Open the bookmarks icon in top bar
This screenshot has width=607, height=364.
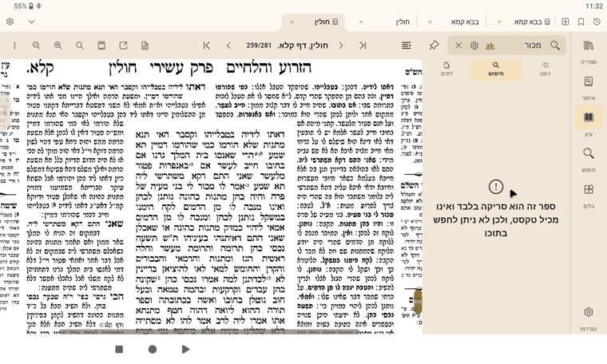point(581,22)
